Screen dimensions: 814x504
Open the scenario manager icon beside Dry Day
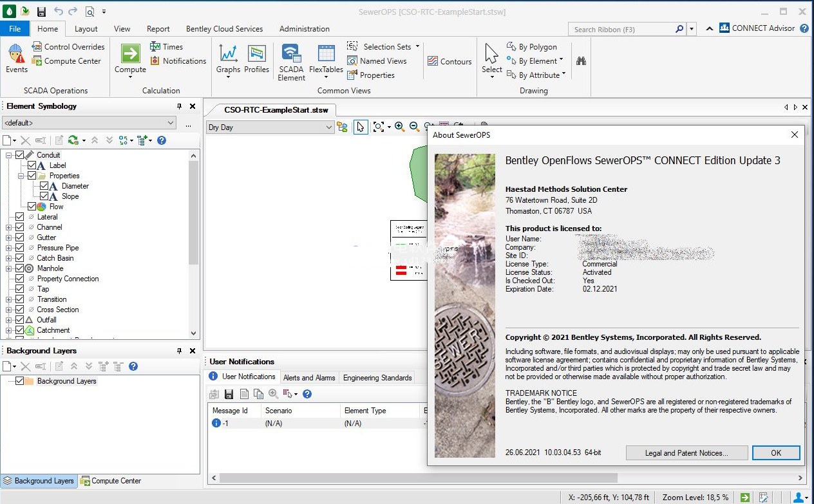coord(342,127)
